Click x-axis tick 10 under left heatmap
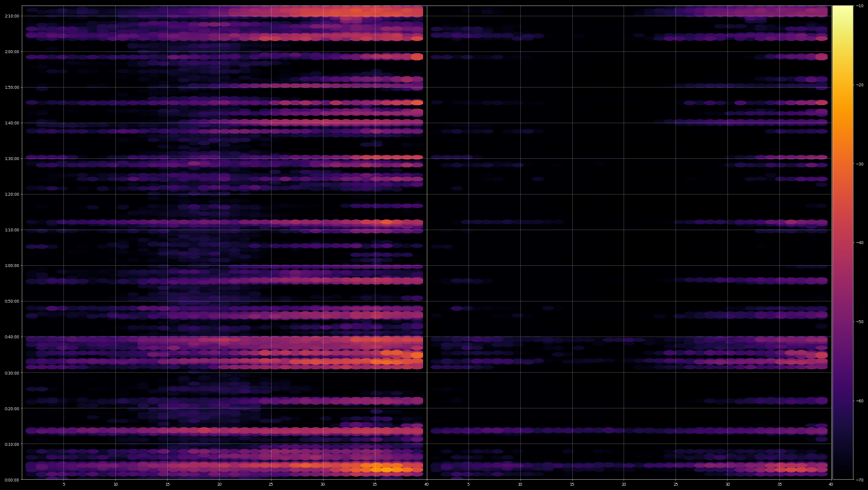The height and width of the screenshot is (490, 868). click(x=115, y=485)
